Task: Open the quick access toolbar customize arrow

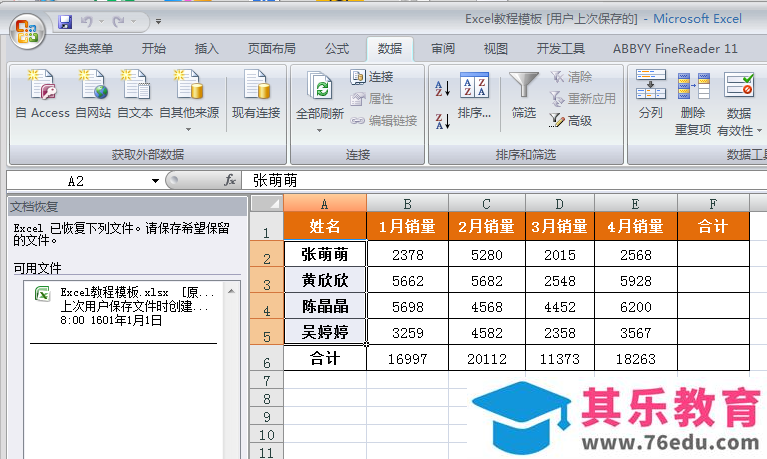Action: point(158,22)
